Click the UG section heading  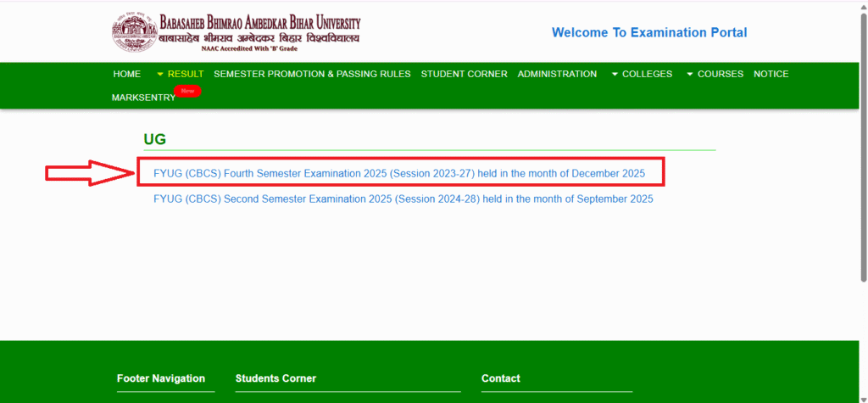pos(154,140)
